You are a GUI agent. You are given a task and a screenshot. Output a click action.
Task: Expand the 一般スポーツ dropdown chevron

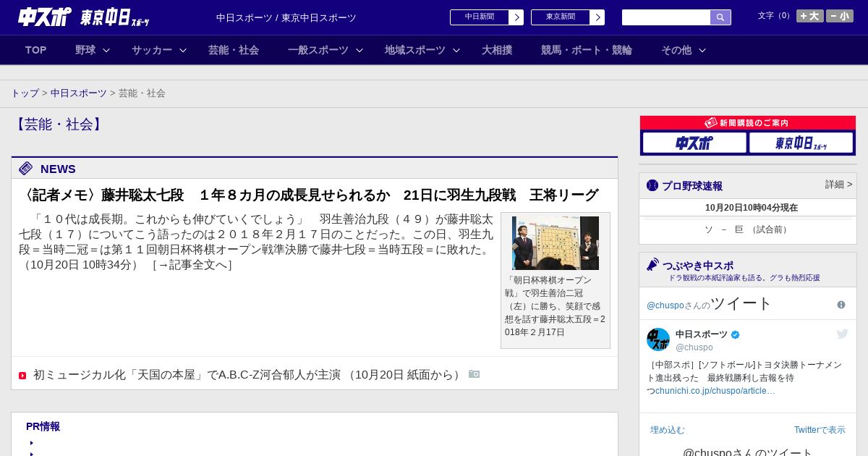pos(359,50)
